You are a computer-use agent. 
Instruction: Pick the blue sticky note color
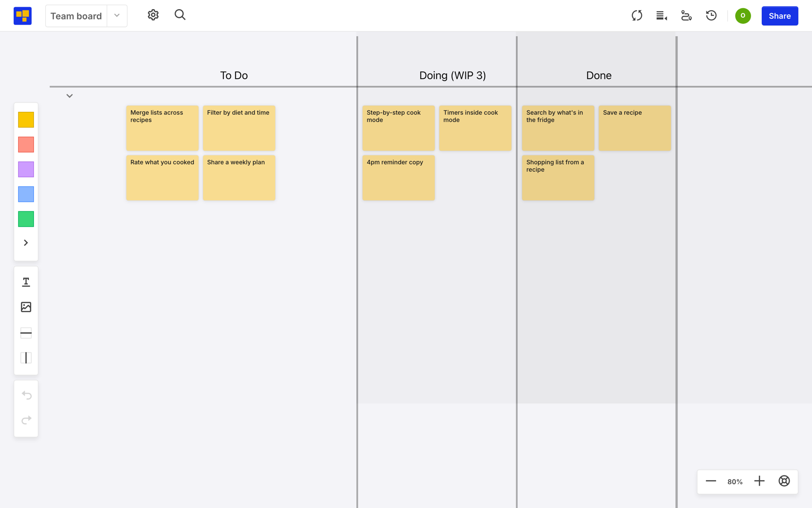tap(26, 195)
